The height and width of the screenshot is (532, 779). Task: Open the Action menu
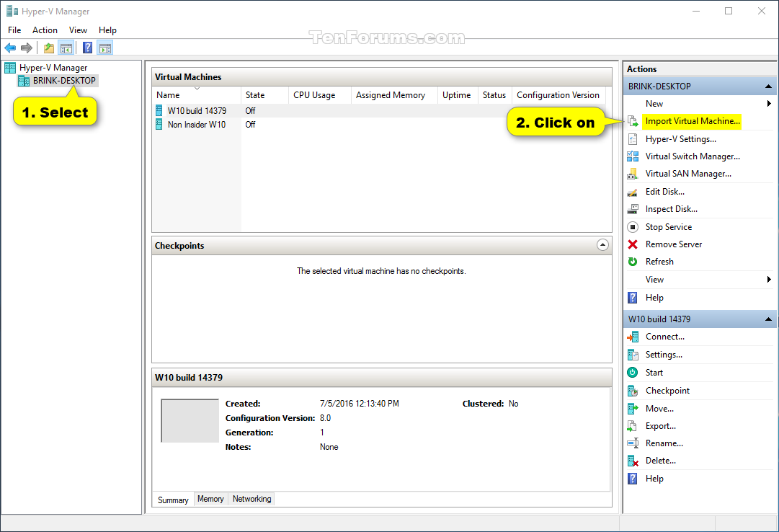coord(45,30)
